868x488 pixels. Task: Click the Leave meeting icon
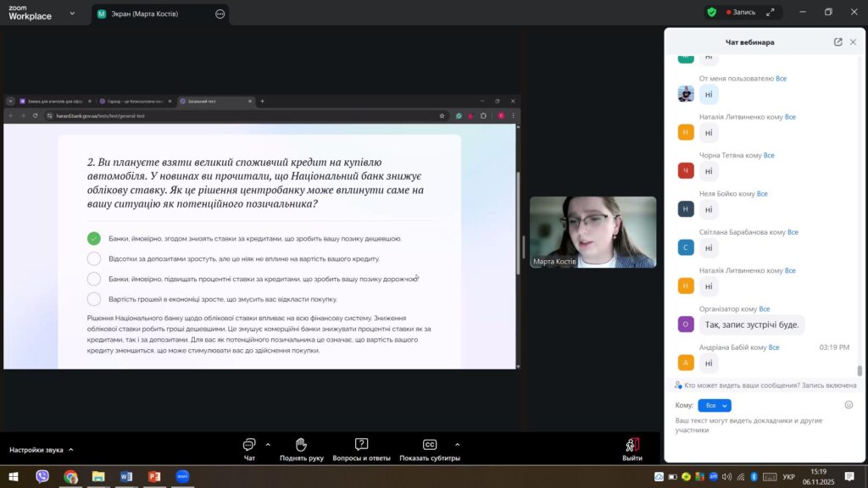[632, 445]
